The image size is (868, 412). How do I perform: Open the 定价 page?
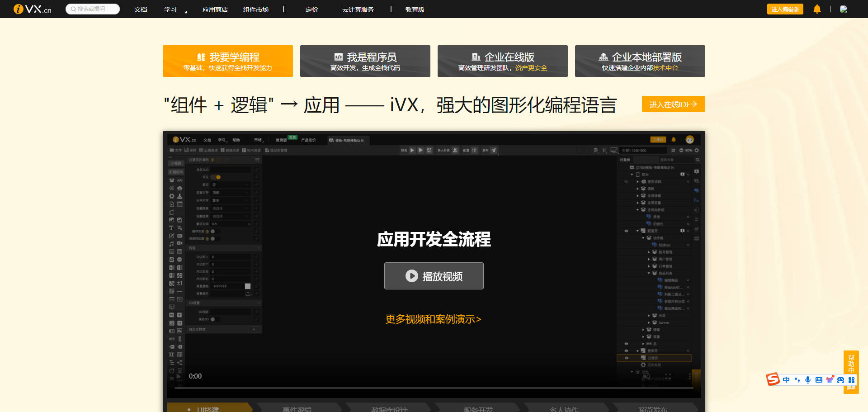(312, 9)
